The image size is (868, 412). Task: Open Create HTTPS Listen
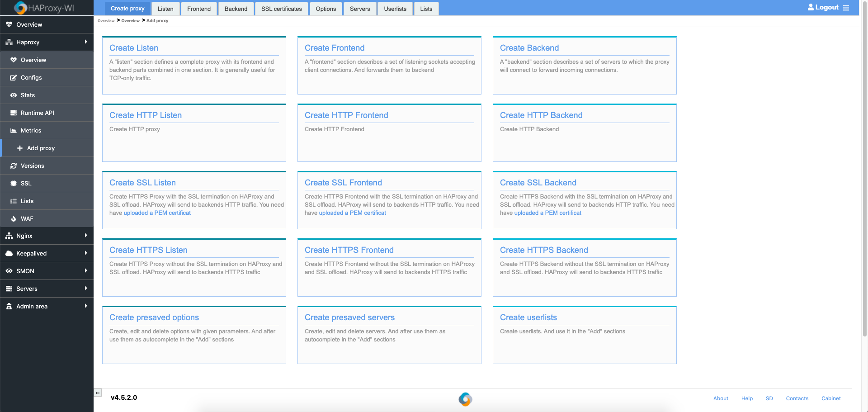(x=148, y=250)
